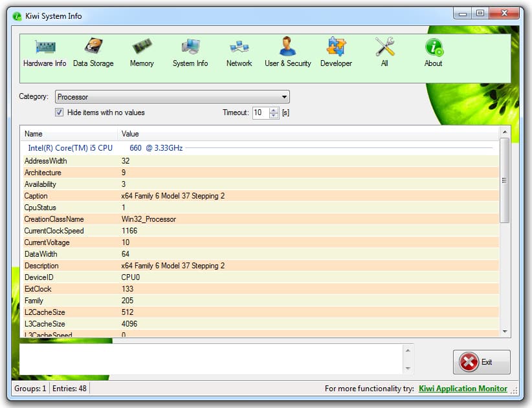
Task: Click the Timeout value input field
Action: 261,113
